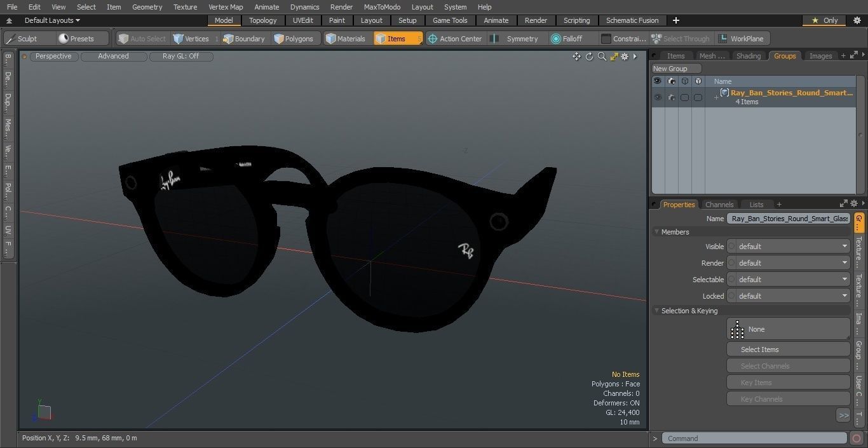Click the viewport zoom magnifier icon
This screenshot has height=448, width=868.
point(602,57)
